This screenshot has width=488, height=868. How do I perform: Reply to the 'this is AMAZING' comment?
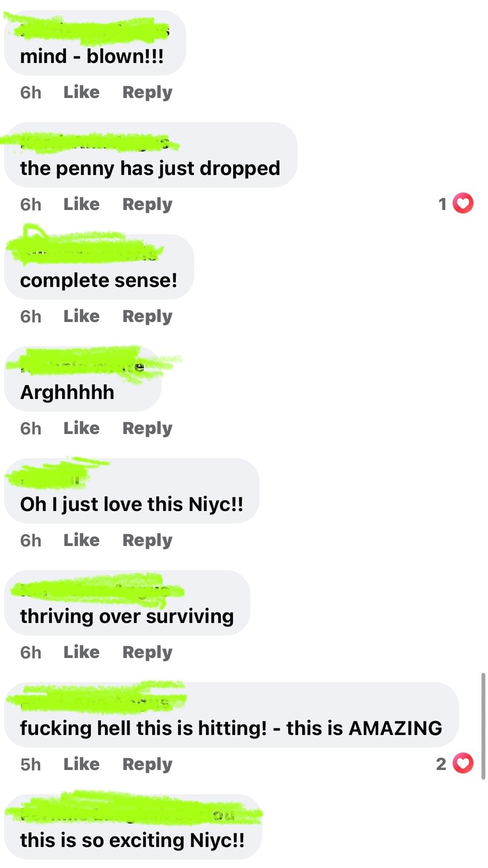click(147, 765)
